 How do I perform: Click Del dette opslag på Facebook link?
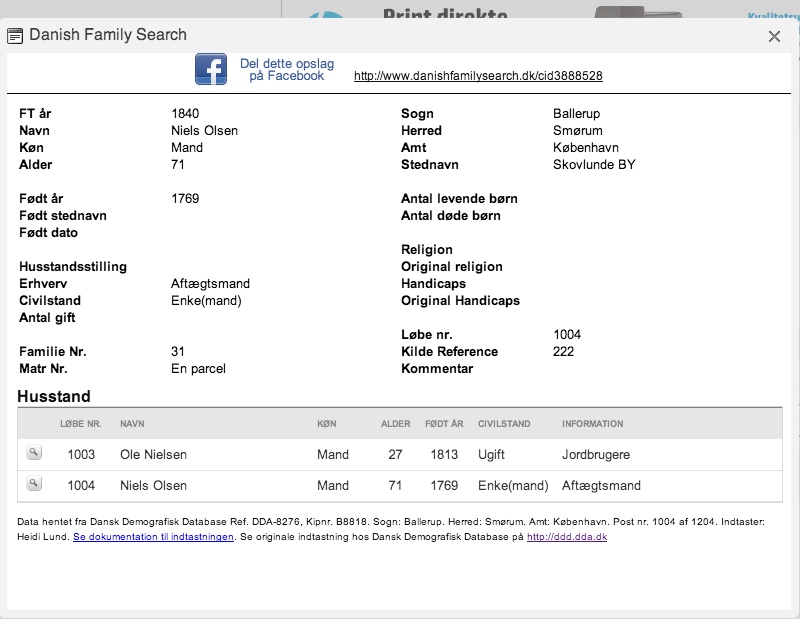[x=287, y=70]
